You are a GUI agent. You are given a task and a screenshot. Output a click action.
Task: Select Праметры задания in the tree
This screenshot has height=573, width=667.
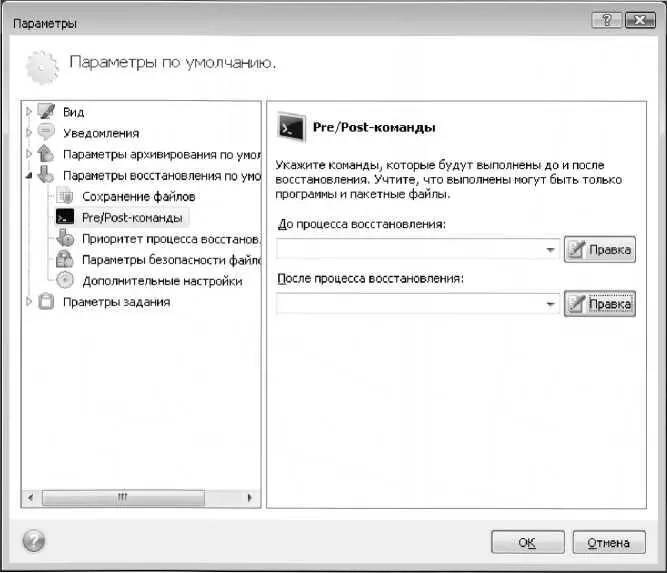pos(116,302)
